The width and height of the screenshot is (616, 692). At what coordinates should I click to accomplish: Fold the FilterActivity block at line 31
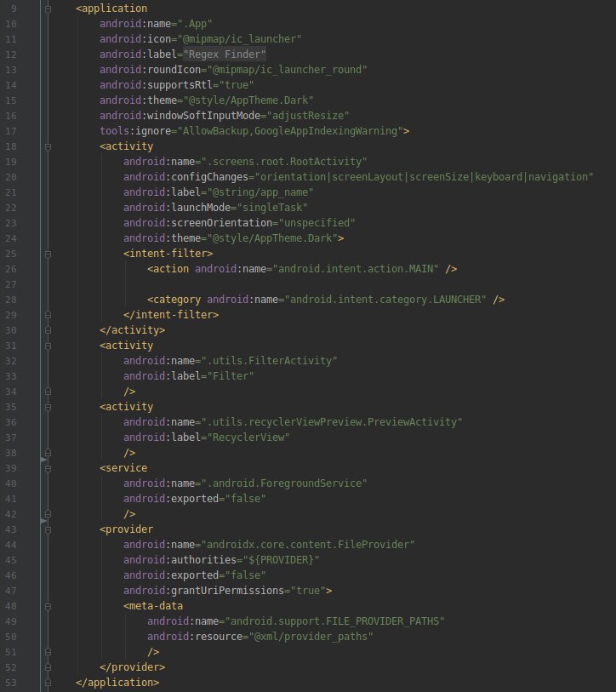click(48, 346)
